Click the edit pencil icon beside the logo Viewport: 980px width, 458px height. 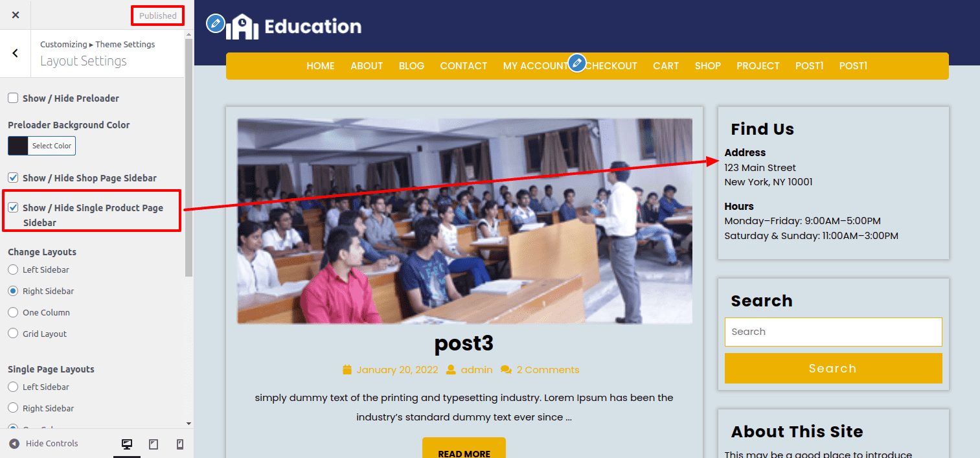pos(215,23)
